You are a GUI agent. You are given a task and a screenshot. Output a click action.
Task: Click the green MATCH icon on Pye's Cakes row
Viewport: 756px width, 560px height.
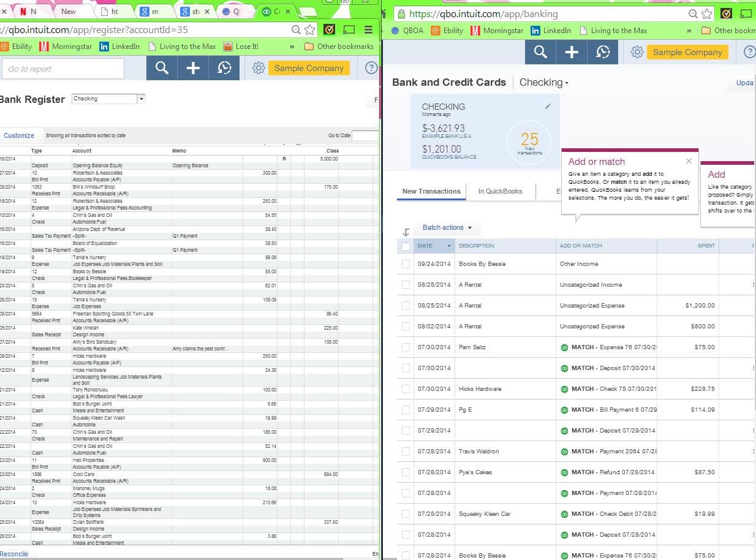[x=565, y=472]
